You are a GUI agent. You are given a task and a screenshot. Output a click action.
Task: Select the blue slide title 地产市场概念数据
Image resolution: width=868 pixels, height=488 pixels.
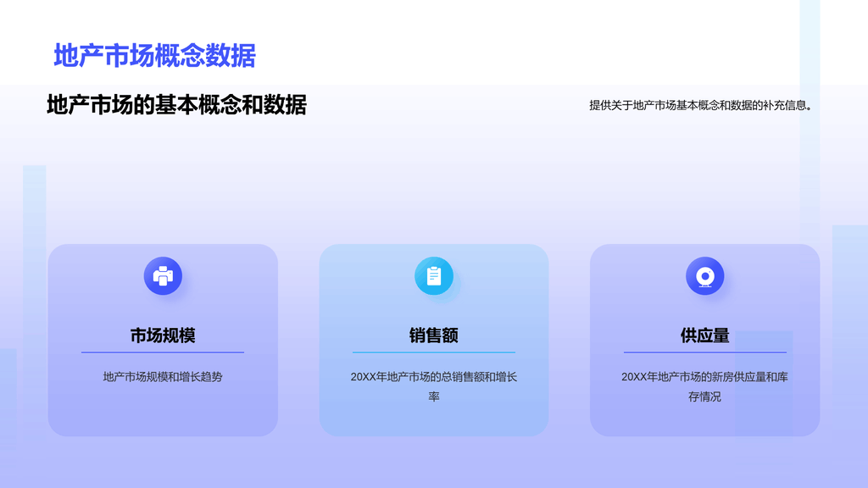click(154, 56)
